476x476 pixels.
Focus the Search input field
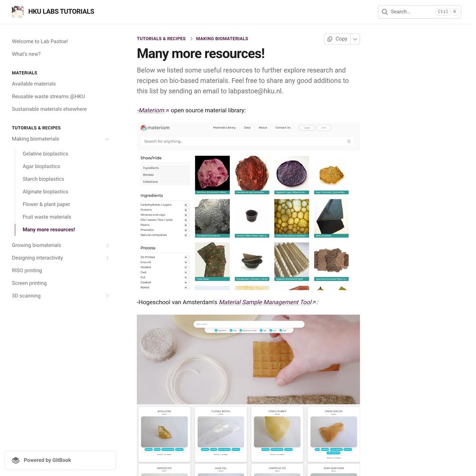[419, 12]
